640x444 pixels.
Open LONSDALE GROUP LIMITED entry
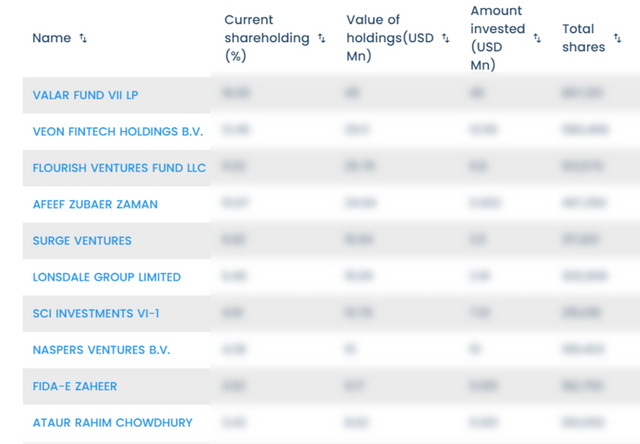point(107,277)
